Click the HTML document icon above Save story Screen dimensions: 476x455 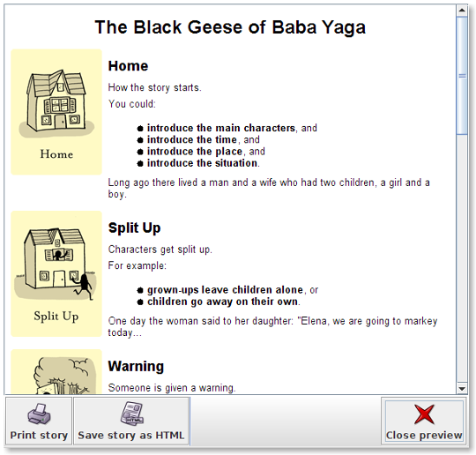[x=131, y=413]
